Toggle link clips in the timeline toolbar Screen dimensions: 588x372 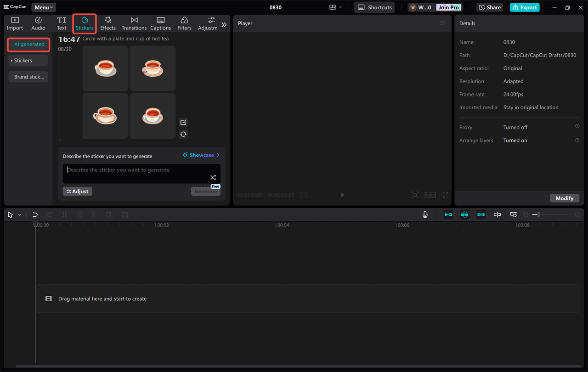pyautogui.click(x=481, y=214)
